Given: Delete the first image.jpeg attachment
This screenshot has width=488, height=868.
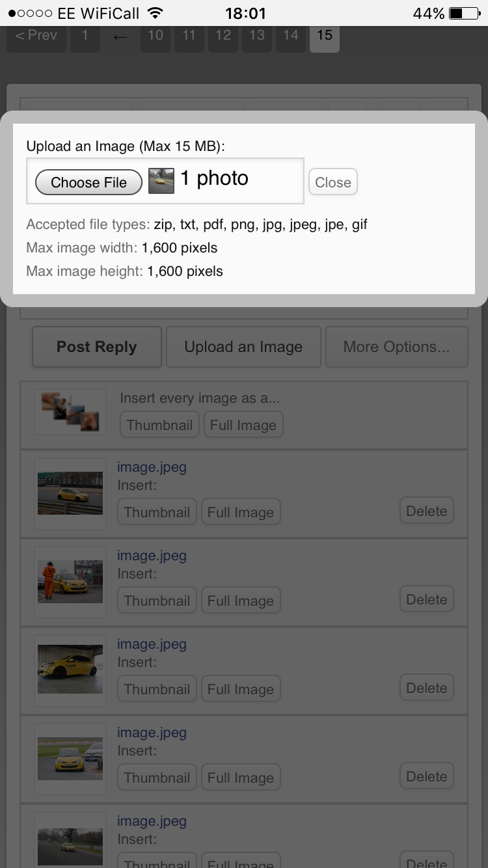Looking at the screenshot, I should [427, 511].
